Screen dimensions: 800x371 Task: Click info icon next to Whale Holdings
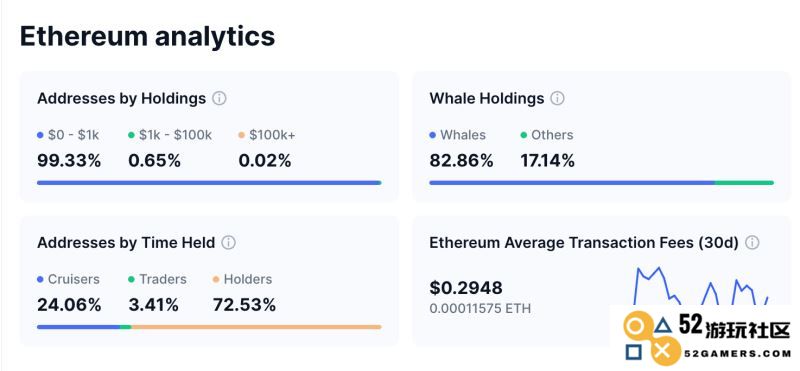557,98
